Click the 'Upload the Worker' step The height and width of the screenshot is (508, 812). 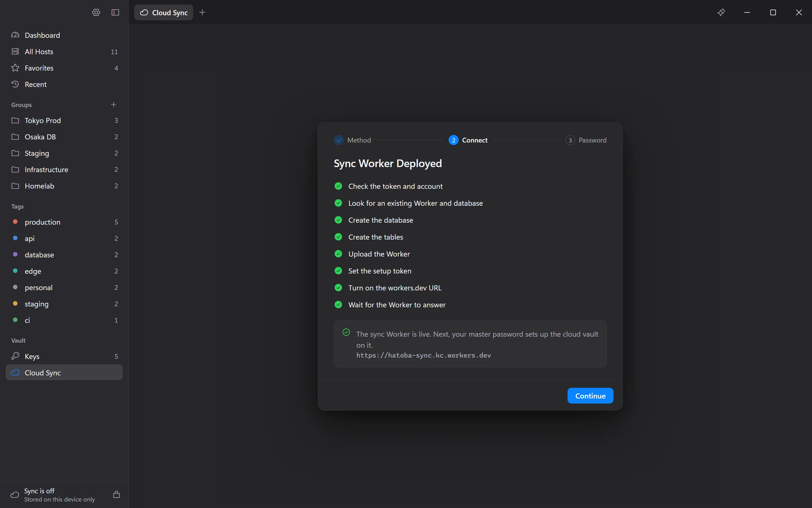[372, 254]
